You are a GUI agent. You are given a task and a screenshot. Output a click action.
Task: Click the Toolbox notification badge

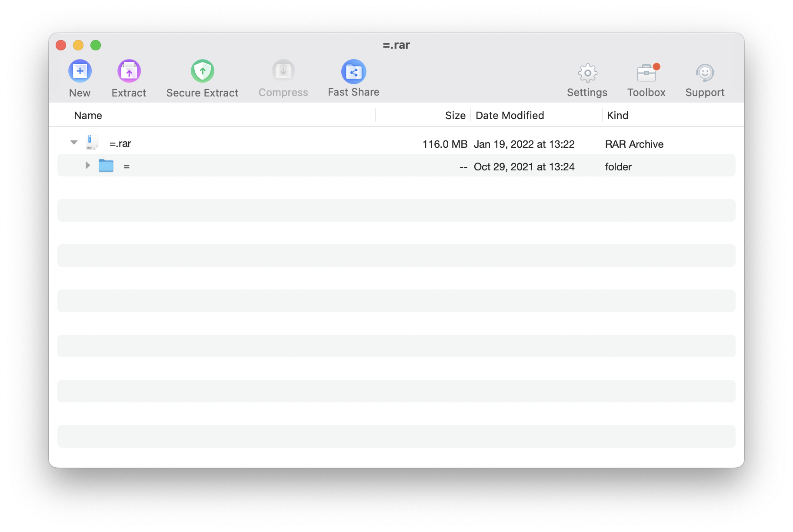click(x=656, y=66)
